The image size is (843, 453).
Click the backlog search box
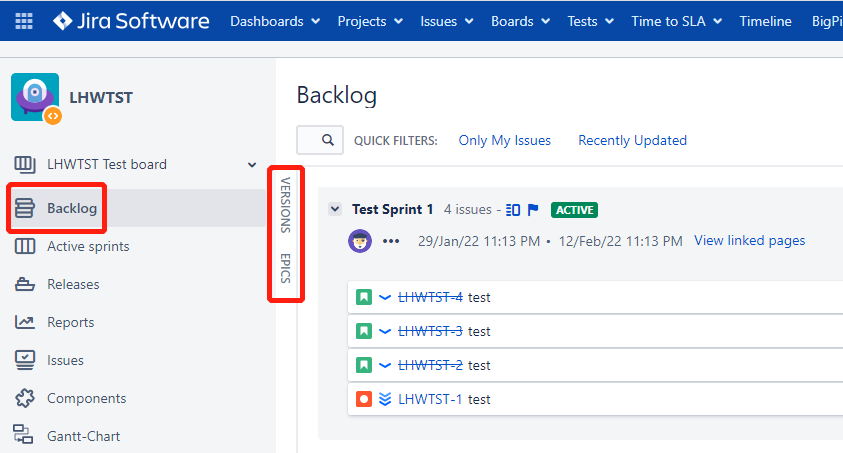click(x=320, y=140)
